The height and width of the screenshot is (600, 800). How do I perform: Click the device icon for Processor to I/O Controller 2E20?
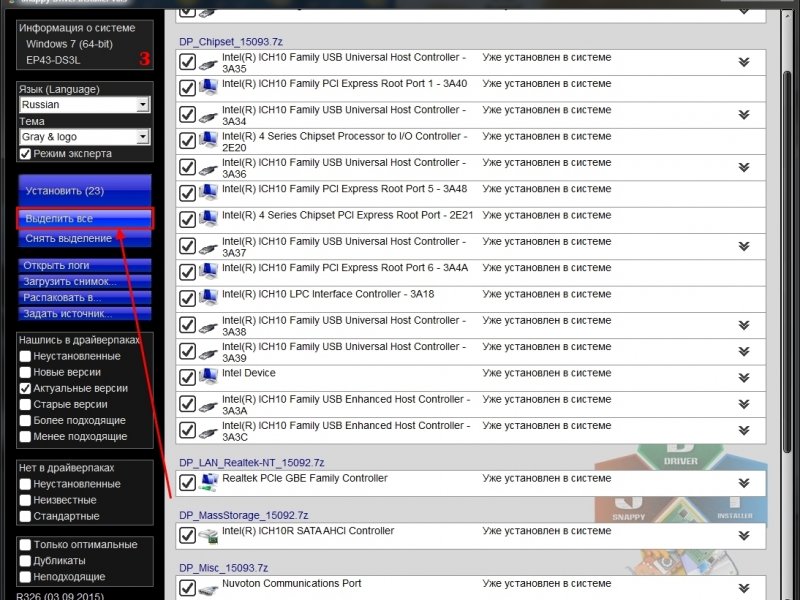click(208, 140)
